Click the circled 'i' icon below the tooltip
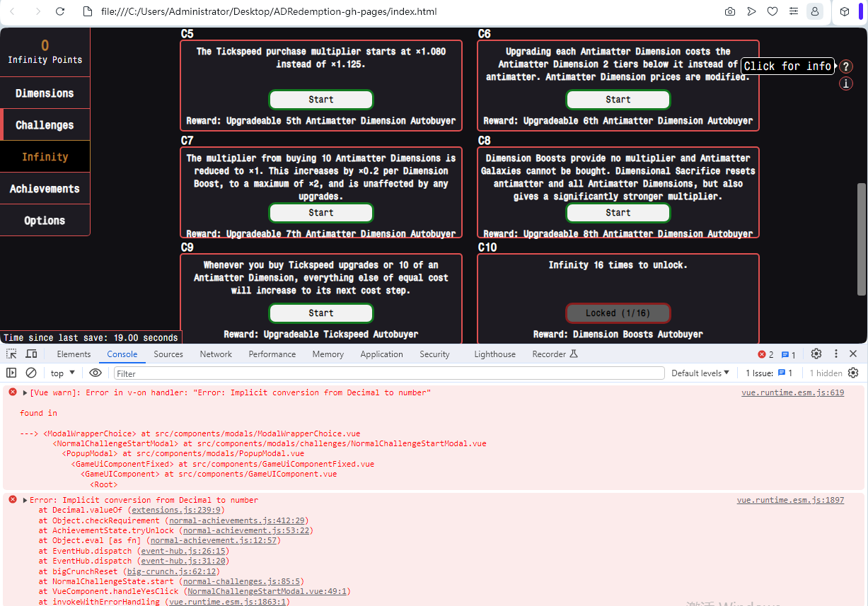 pyautogui.click(x=846, y=83)
